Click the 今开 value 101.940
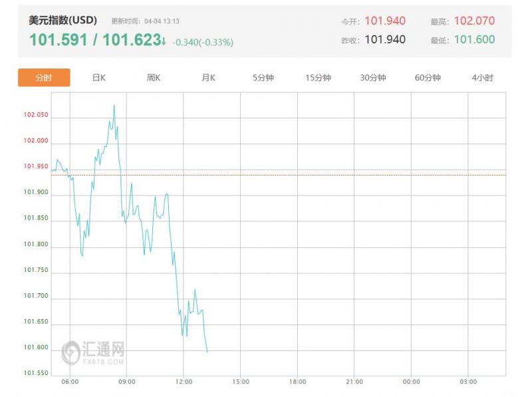Viewport: 532px width, 397px height. click(385, 21)
